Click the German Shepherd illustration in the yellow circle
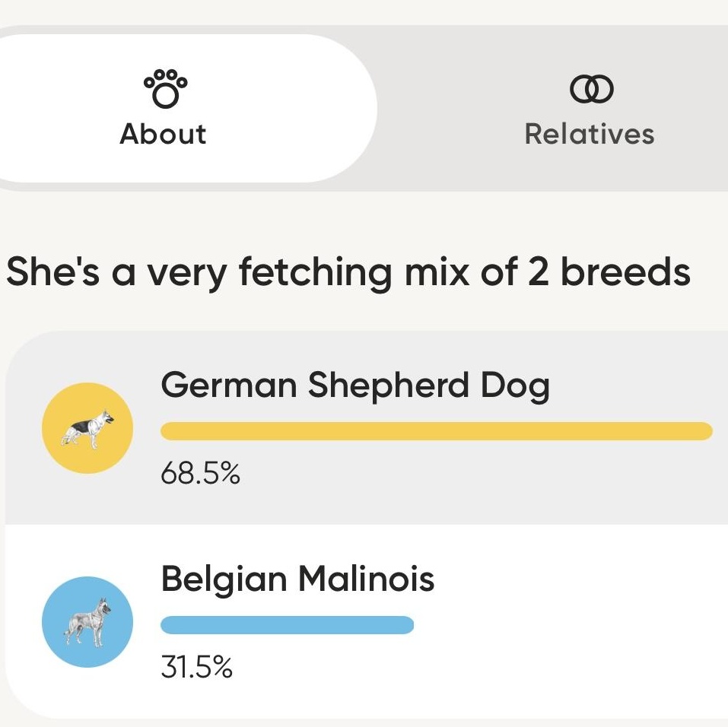The width and height of the screenshot is (728, 727). 87,428
